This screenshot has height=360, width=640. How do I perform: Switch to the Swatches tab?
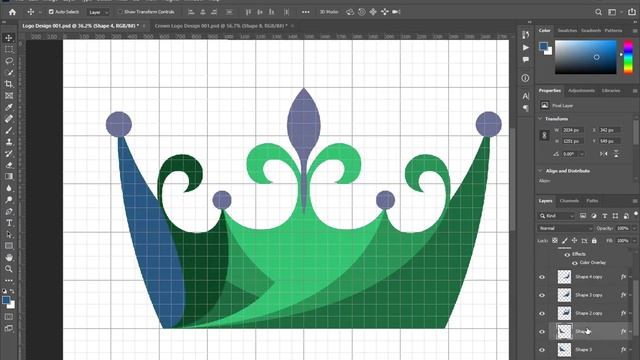coord(567,31)
